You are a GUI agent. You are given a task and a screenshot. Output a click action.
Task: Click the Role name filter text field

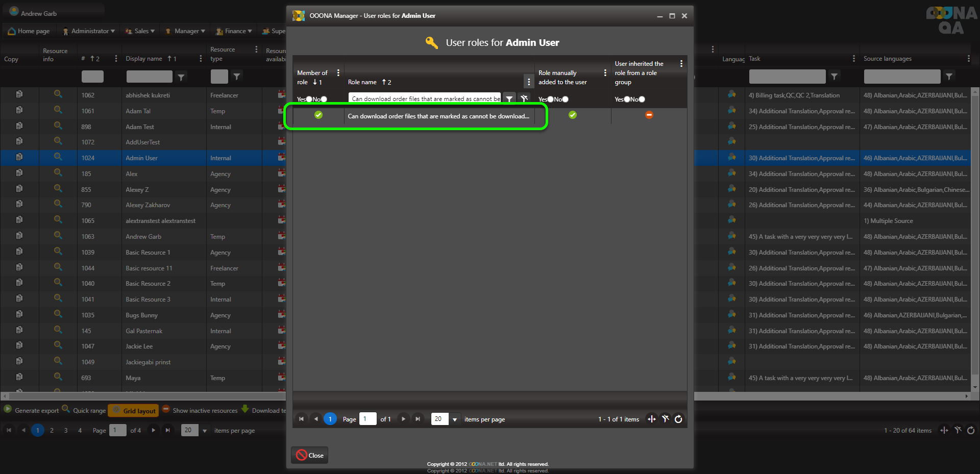click(x=425, y=99)
